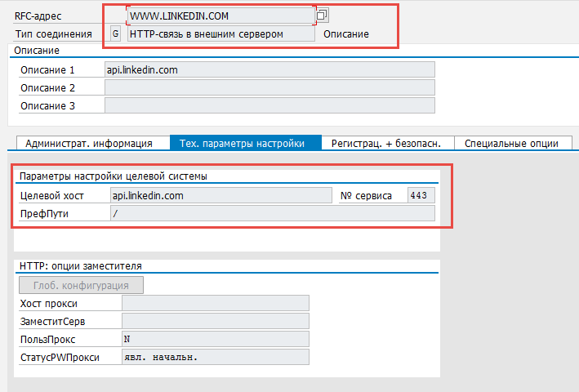Click the RFC-адрес label

38,16
